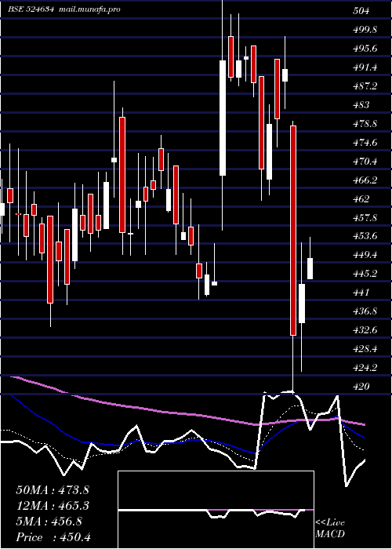Viewport: 392px width, 549px height.
Task: Click the 50MA : 473.8 readout
Action: pyautogui.click(x=53, y=490)
